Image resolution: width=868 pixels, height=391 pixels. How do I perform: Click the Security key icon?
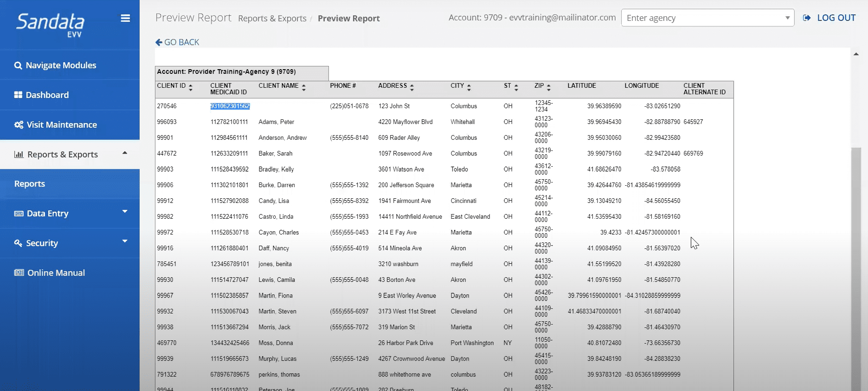pos(18,243)
